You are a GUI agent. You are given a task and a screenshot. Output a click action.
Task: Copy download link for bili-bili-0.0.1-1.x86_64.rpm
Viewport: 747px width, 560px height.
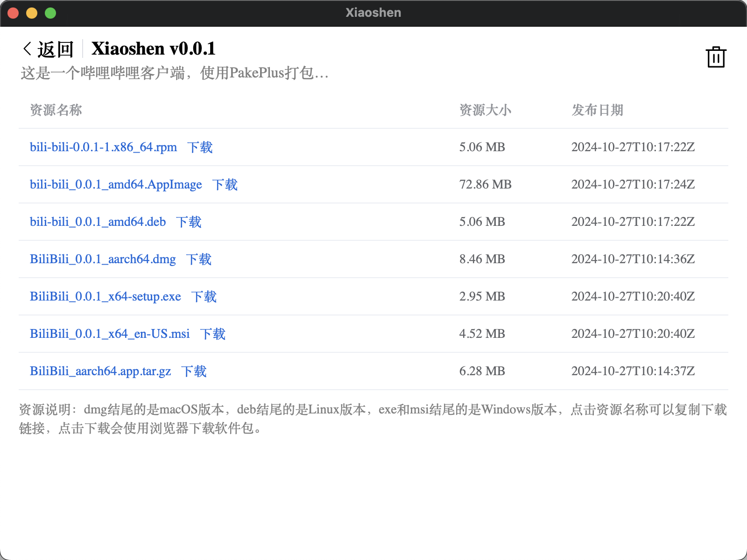pyautogui.click(x=103, y=147)
